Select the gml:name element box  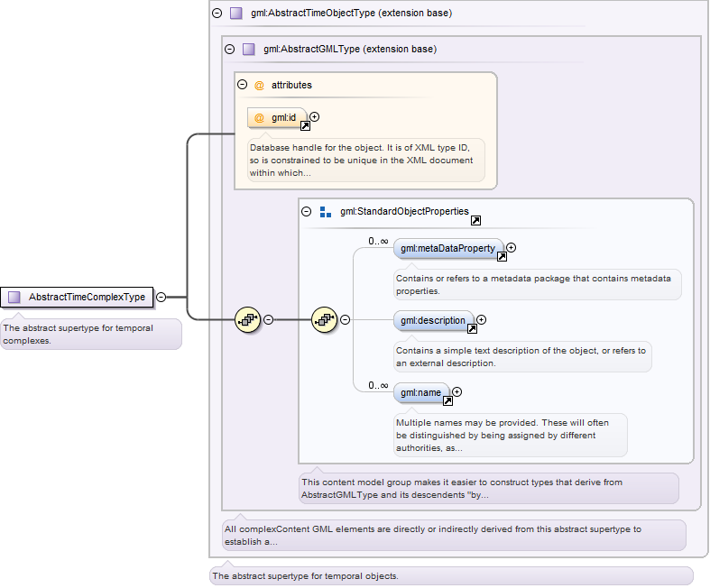421,392
